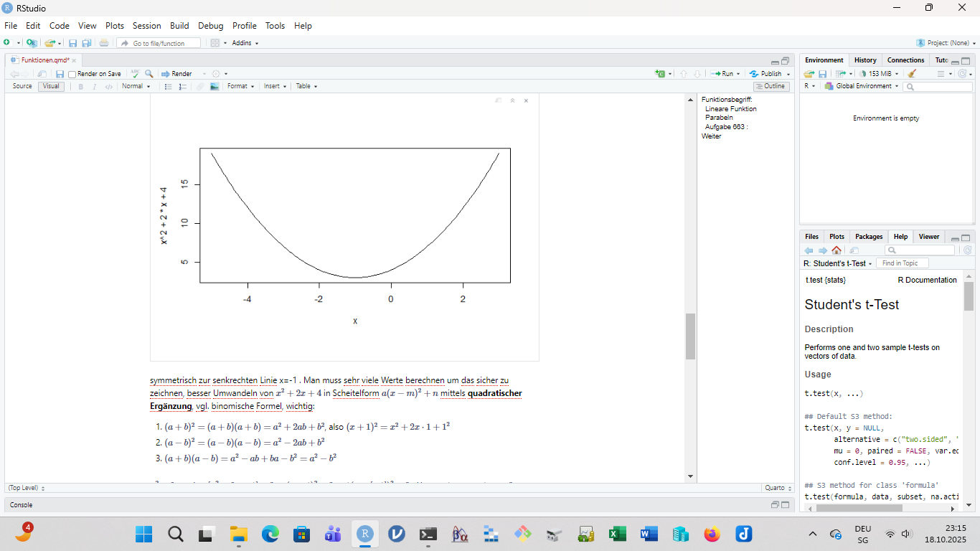This screenshot has height=551, width=980.
Task: Open the Session menu
Action: 146,25
